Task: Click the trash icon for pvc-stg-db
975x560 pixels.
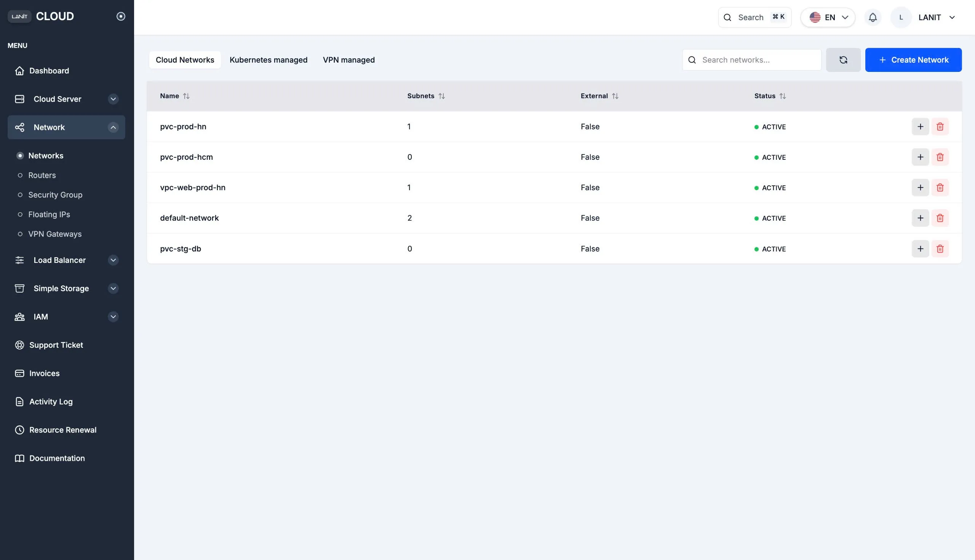Action: tap(940, 249)
